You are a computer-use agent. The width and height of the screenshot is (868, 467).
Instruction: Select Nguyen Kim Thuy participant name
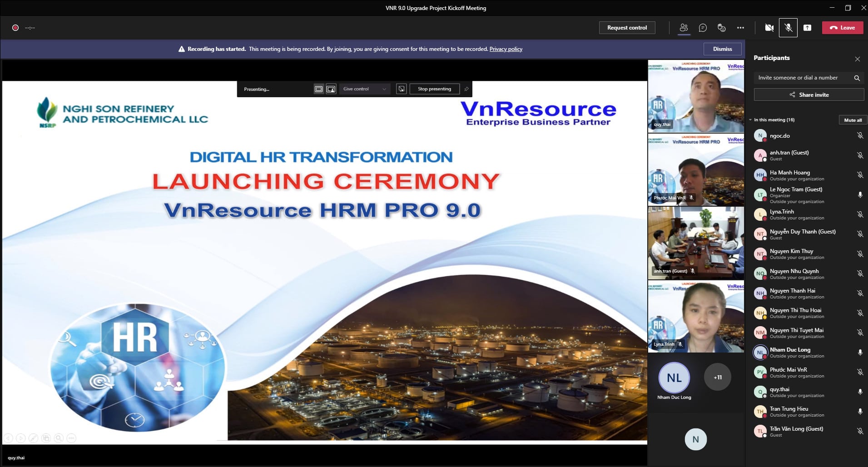click(x=791, y=251)
